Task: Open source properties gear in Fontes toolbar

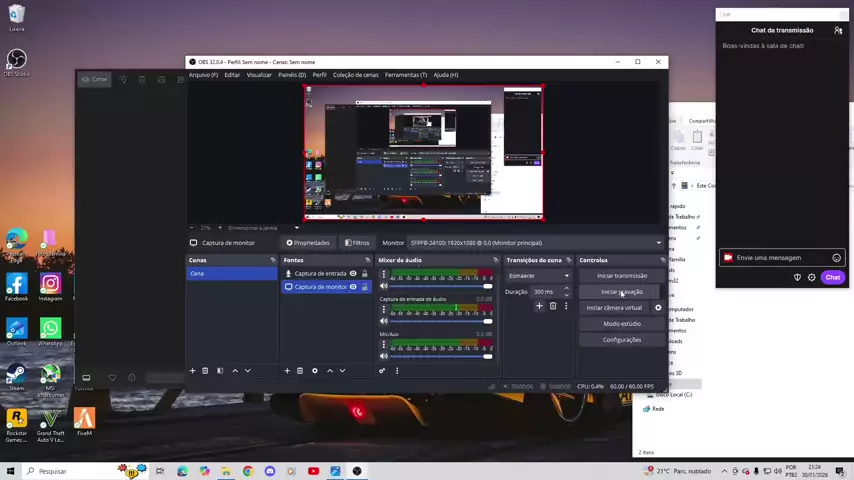Action: click(314, 371)
